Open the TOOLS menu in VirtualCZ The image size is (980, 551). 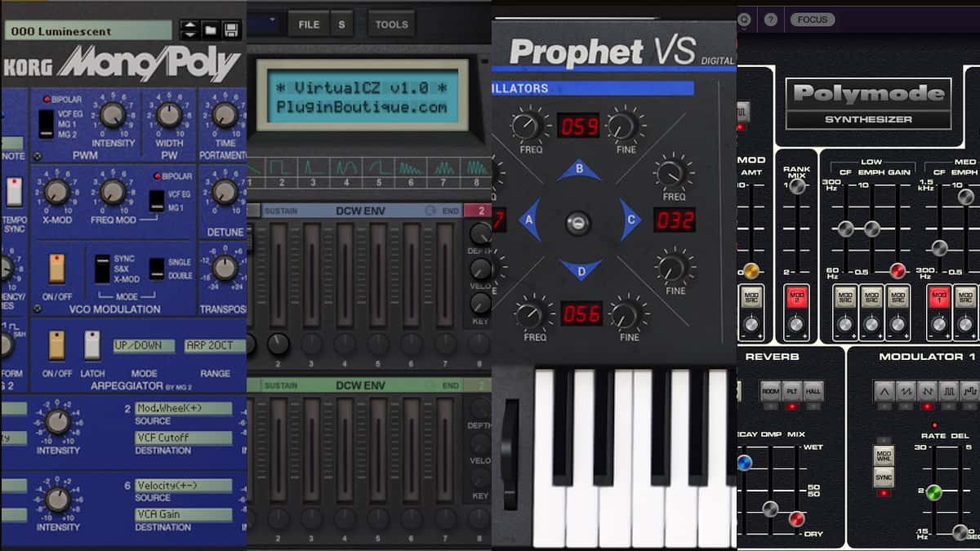point(391,24)
